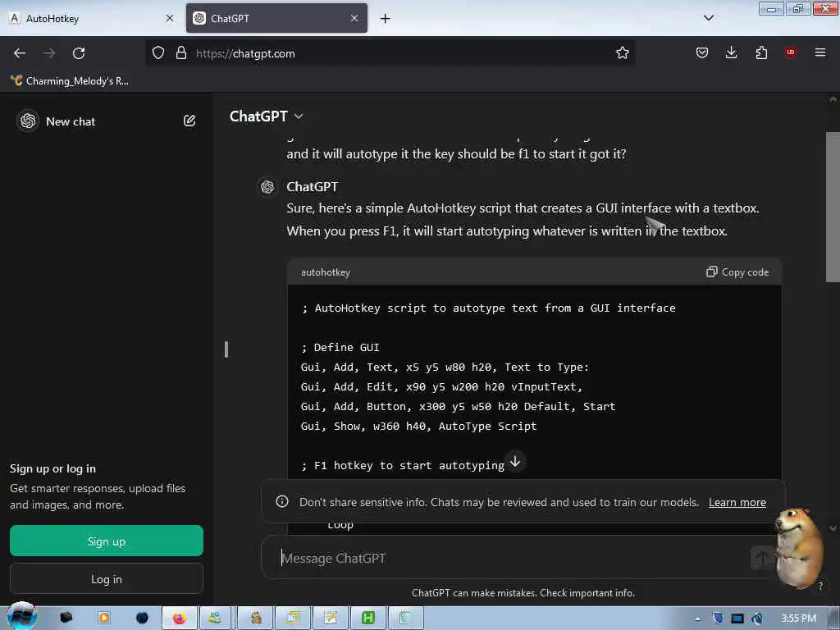The width and height of the screenshot is (840, 630).
Task: Click the help question mark icon
Action: point(820,586)
